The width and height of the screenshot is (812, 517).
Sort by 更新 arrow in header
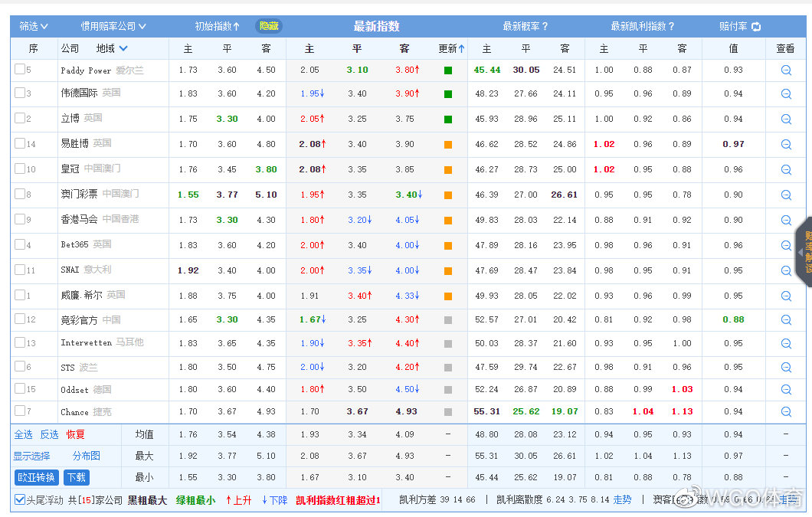461,49
